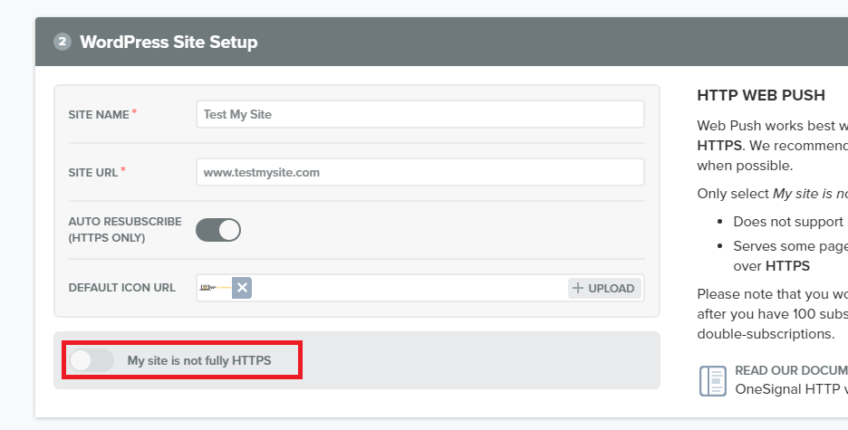
Task: Click the 'My site is not fully HTTPS' label
Action: [199, 361]
